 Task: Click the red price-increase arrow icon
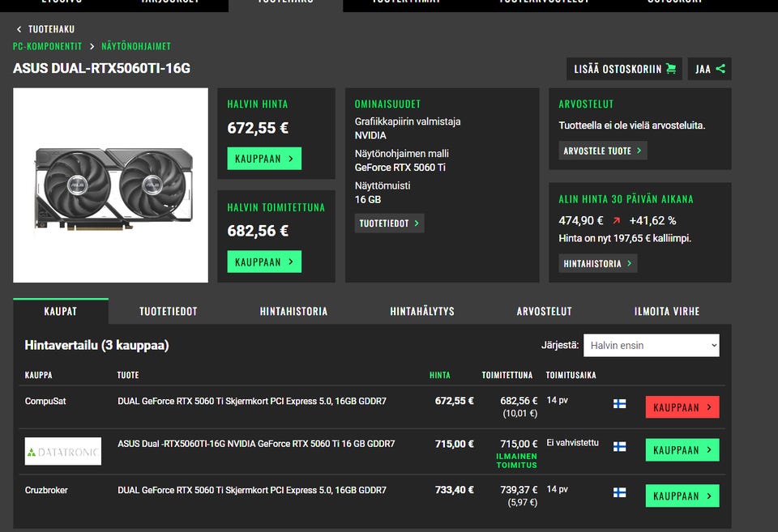pyautogui.click(x=616, y=220)
